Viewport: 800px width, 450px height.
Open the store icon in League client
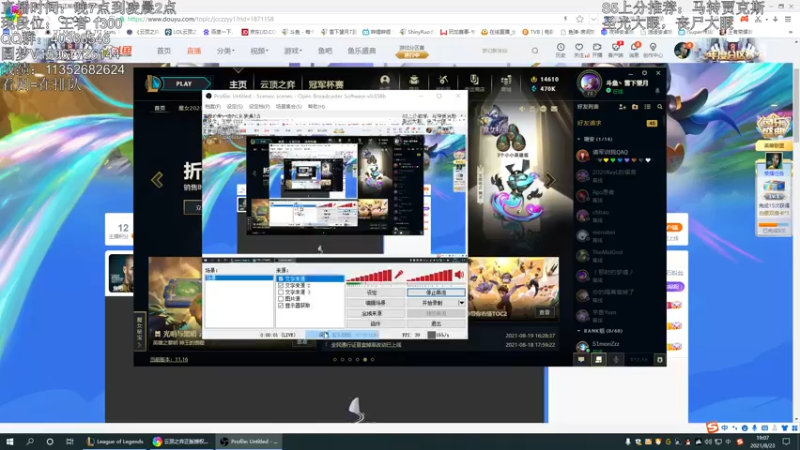pyautogui.click(x=506, y=81)
